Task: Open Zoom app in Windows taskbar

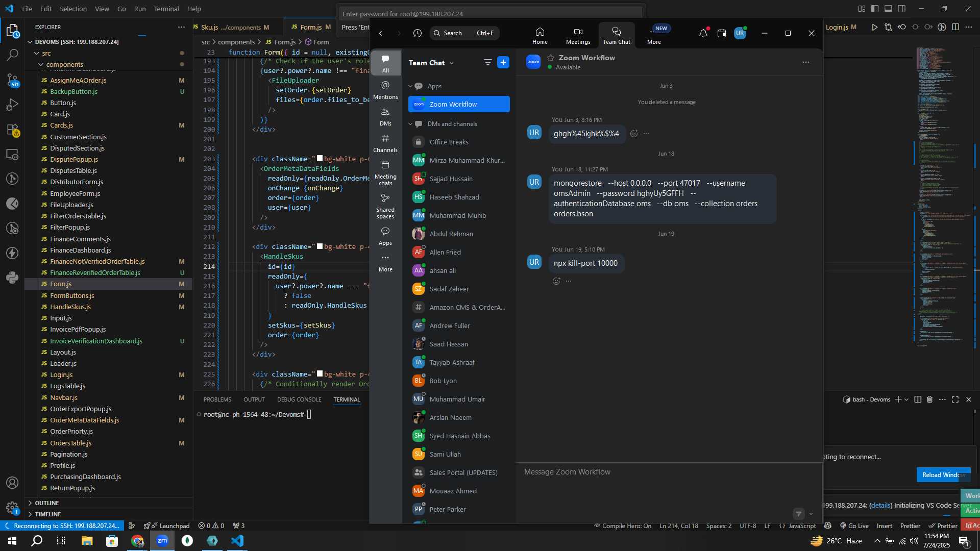Action: [x=162, y=541]
